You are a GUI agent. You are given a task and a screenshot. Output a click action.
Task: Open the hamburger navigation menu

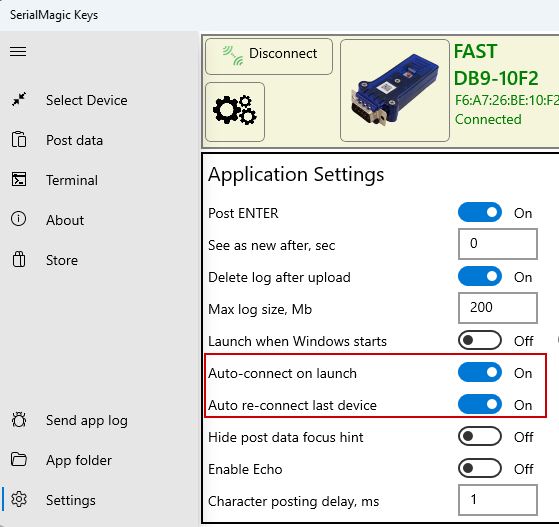[x=18, y=52]
